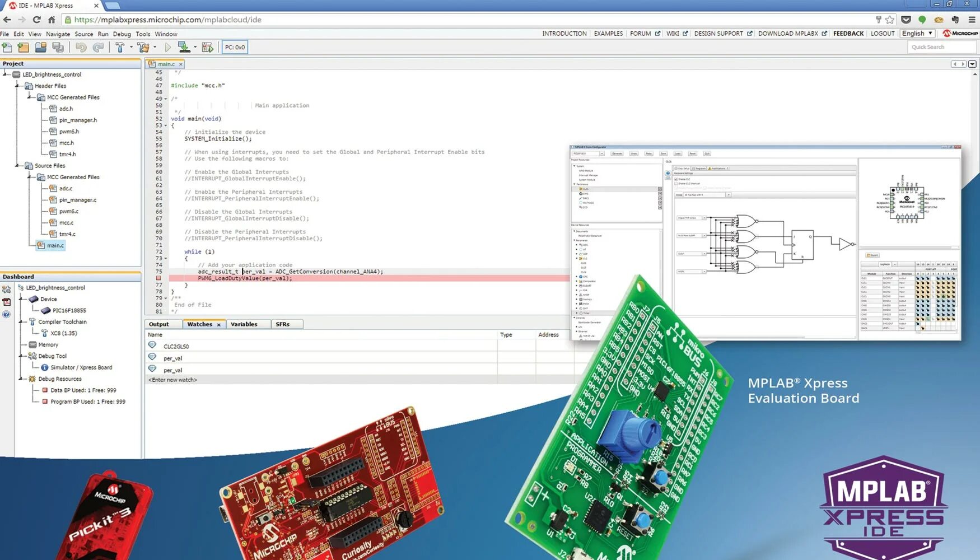Viewport: 980px width, 560px height.
Task: Select PIC16F18855 device in Dashboard
Action: click(69, 310)
